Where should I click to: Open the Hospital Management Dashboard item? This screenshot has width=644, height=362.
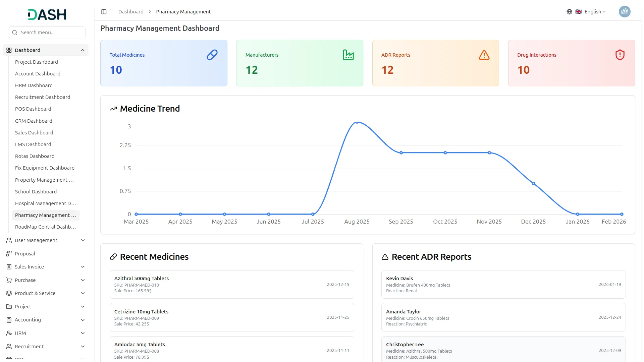coord(45,203)
